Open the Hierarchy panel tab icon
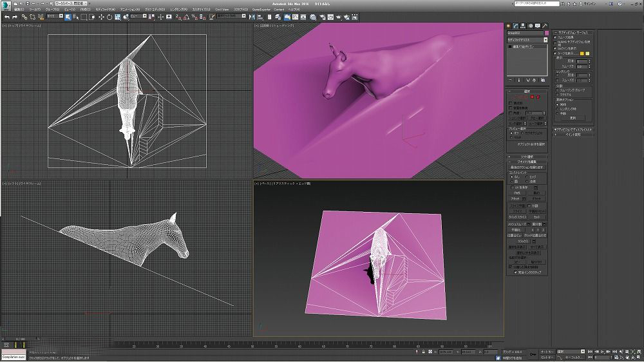The width and height of the screenshot is (644, 362). [524, 26]
